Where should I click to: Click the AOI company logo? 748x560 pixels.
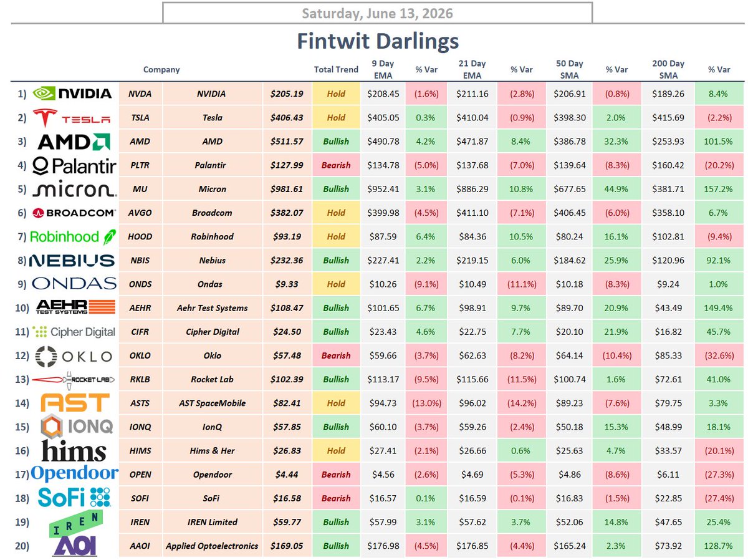tap(74, 546)
